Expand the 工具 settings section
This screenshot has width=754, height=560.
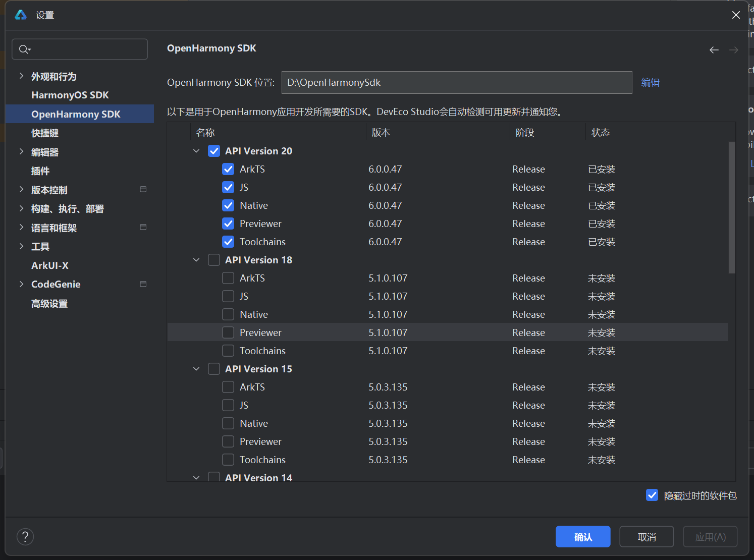tap(21, 246)
